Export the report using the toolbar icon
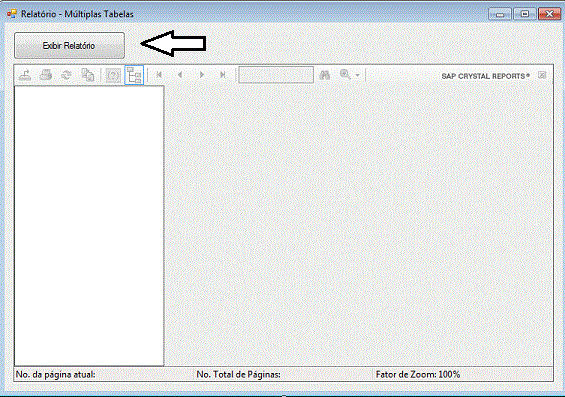Viewport: 565px width, 397px height. point(25,75)
